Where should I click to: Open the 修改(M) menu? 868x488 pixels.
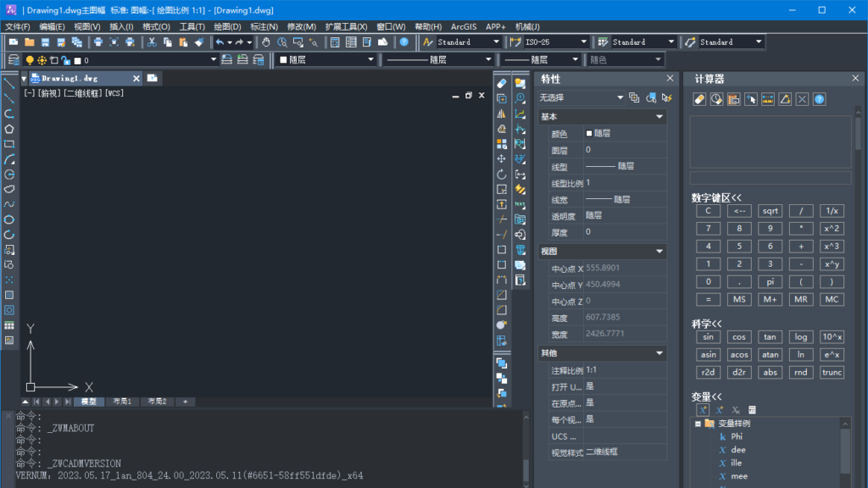301,26
